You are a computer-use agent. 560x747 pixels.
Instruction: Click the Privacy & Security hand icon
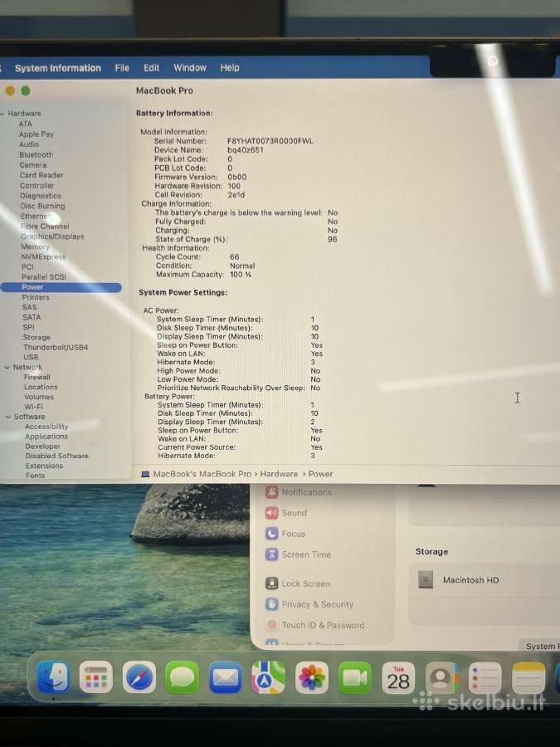(272, 604)
